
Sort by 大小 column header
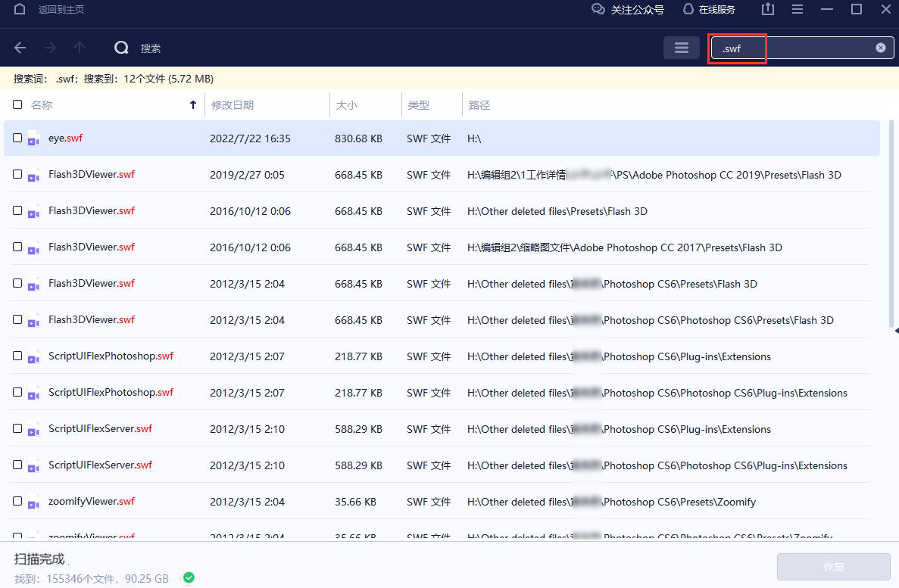(x=346, y=105)
